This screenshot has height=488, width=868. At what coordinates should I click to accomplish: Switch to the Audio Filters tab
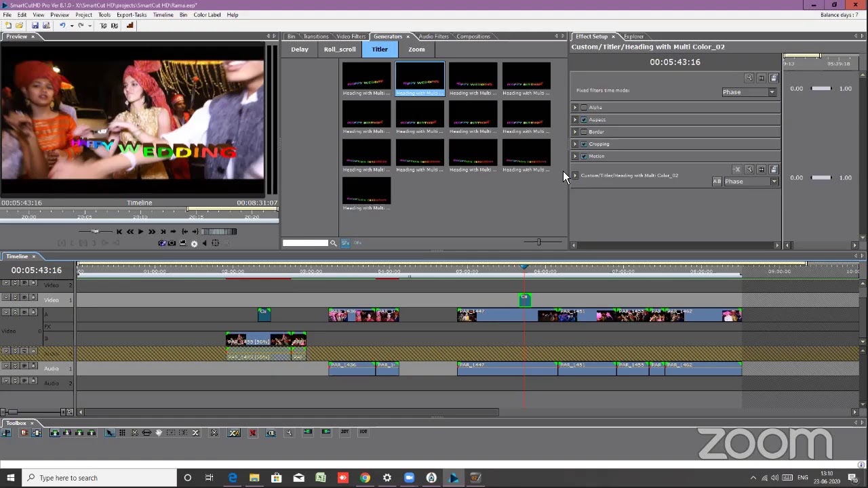[433, 37]
